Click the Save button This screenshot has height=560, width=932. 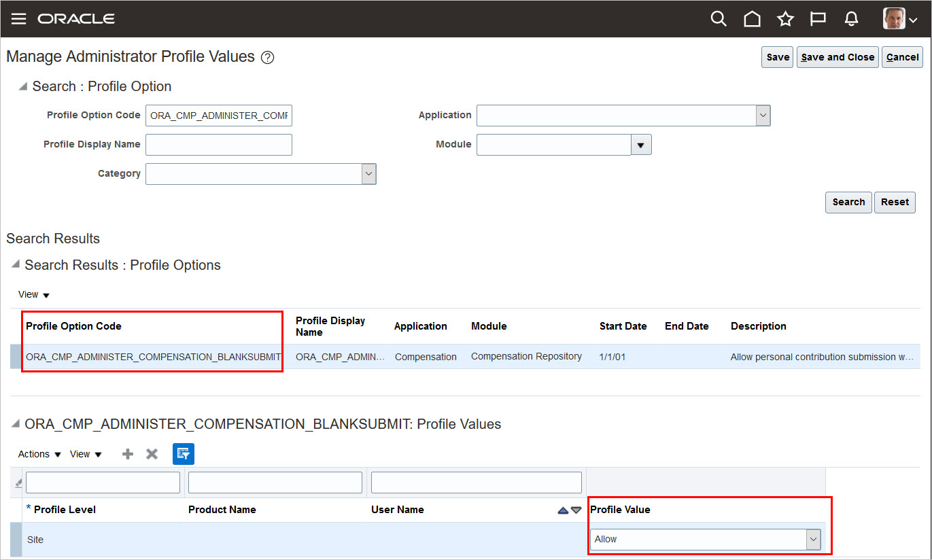click(778, 57)
